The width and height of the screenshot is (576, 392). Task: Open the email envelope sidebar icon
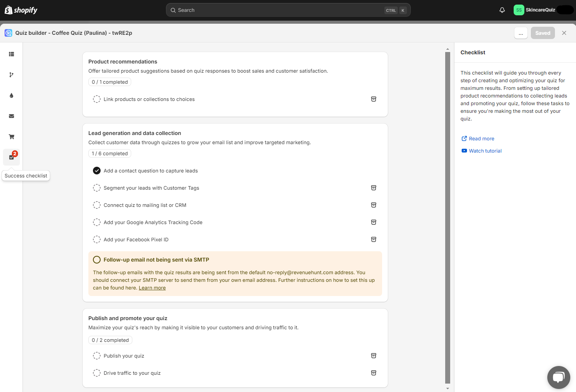(x=11, y=116)
